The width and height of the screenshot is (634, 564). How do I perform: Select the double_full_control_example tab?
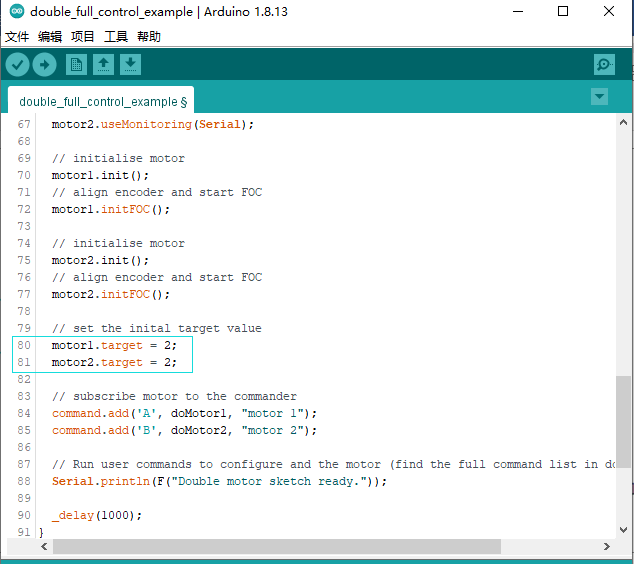coord(101,100)
